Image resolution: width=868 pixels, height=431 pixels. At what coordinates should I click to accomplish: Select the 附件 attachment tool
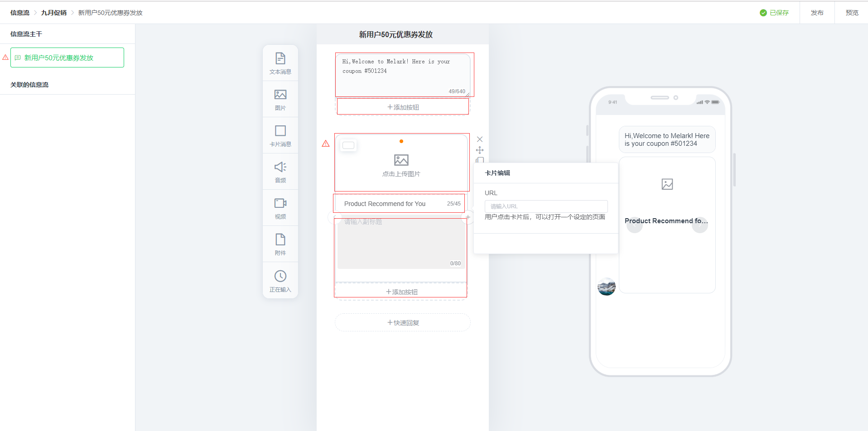point(280,244)
